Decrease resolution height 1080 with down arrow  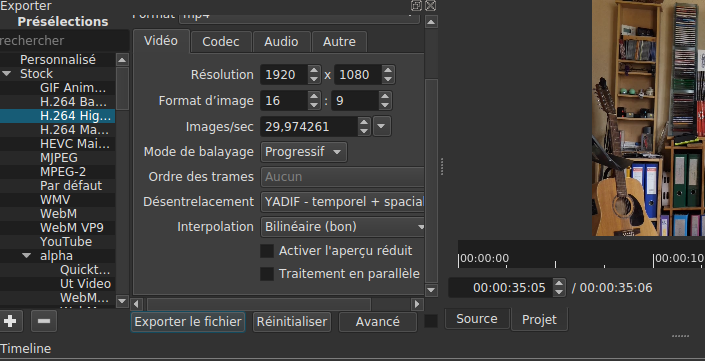coord(388,80)
